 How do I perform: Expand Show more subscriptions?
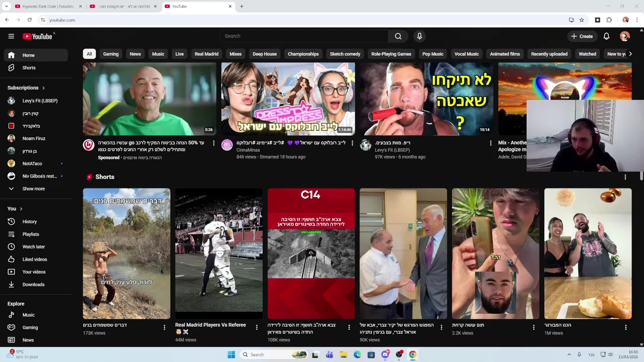tap(35, 189)
